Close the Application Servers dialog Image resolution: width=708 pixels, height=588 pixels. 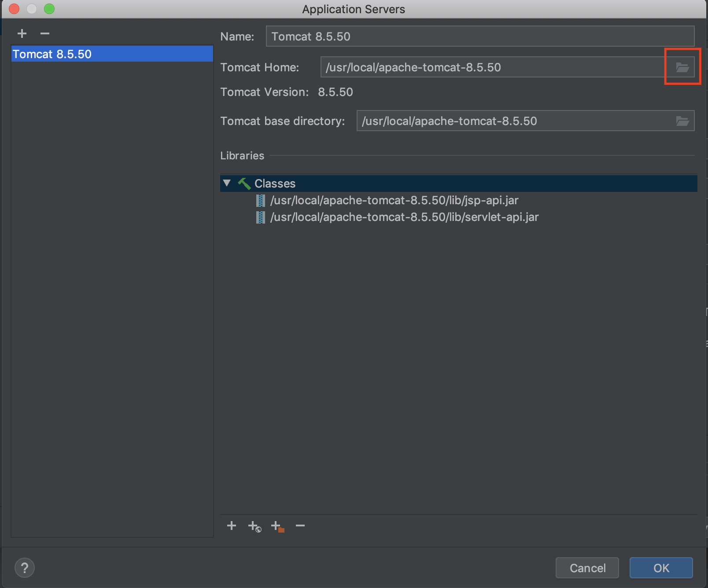click(x=14, y=9)
